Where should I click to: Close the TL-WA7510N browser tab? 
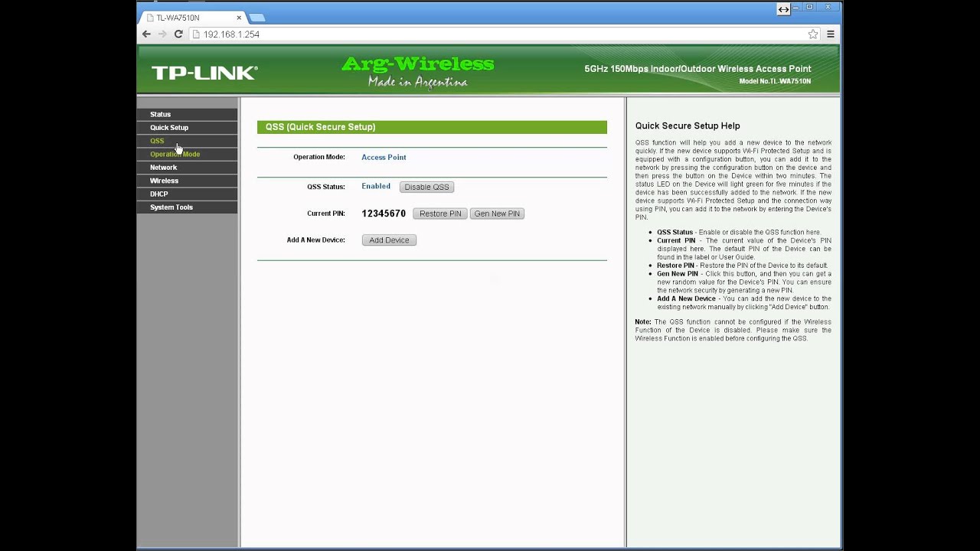coord(239,18)
